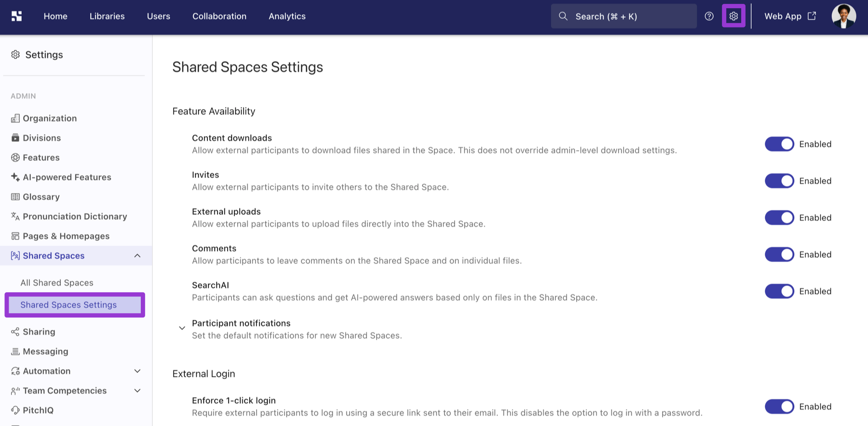
Task: Open the Messaging settings page
Action: pyautogui.click(x=45, y=352)
